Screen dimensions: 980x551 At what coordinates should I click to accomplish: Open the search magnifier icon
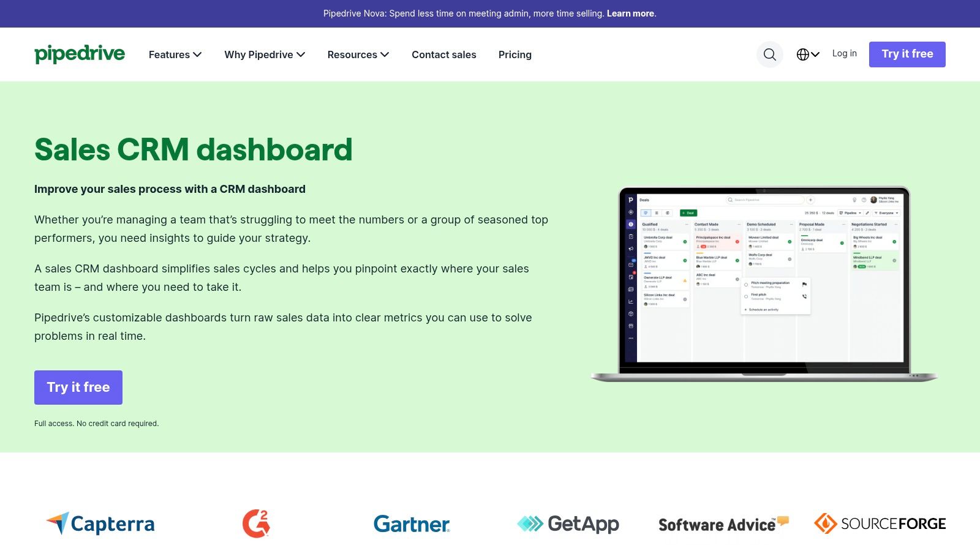pyautogui.click(x=770, y=54)
